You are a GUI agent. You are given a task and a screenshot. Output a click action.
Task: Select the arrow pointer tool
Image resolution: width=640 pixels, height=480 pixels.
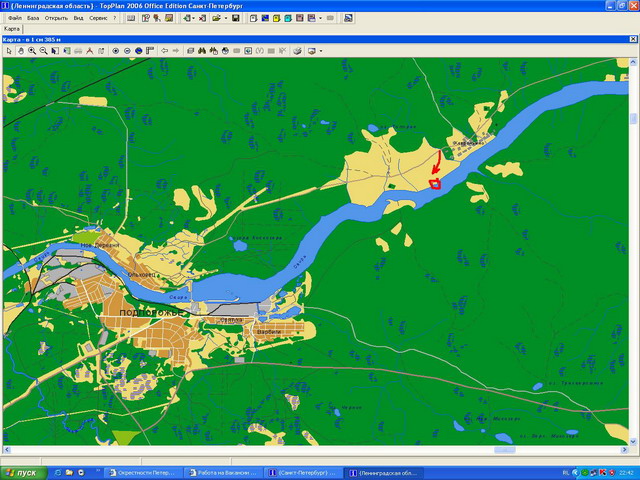(9, 50)
